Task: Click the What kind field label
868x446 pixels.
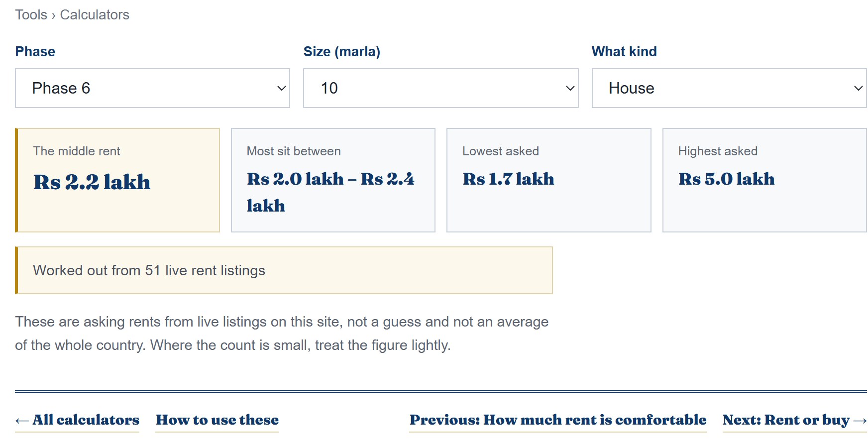Action: tap(624, 52)
